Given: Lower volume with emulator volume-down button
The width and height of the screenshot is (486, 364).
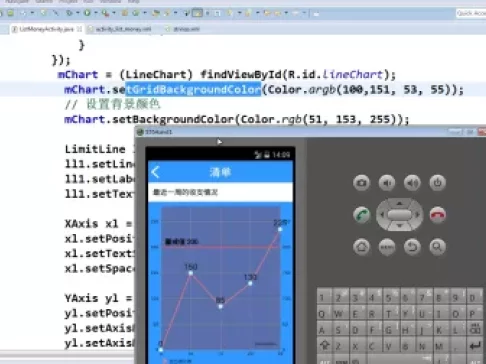Looking at the screenshot, I should coord(387,183).
